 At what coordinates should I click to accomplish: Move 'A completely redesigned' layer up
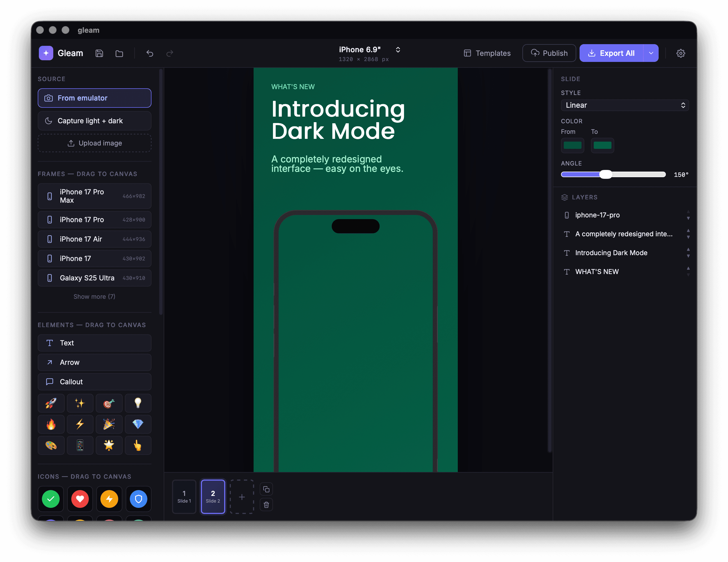[688, 230]
